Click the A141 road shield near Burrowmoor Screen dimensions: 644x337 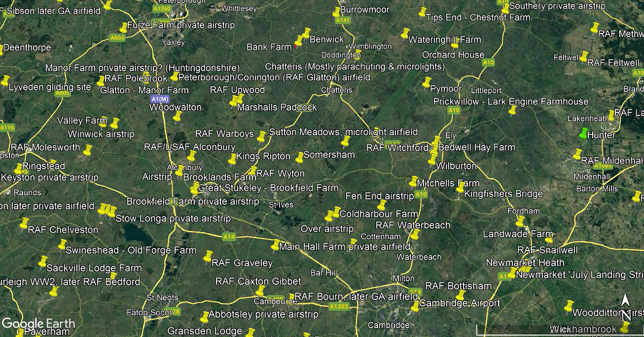tap(343, 21)
